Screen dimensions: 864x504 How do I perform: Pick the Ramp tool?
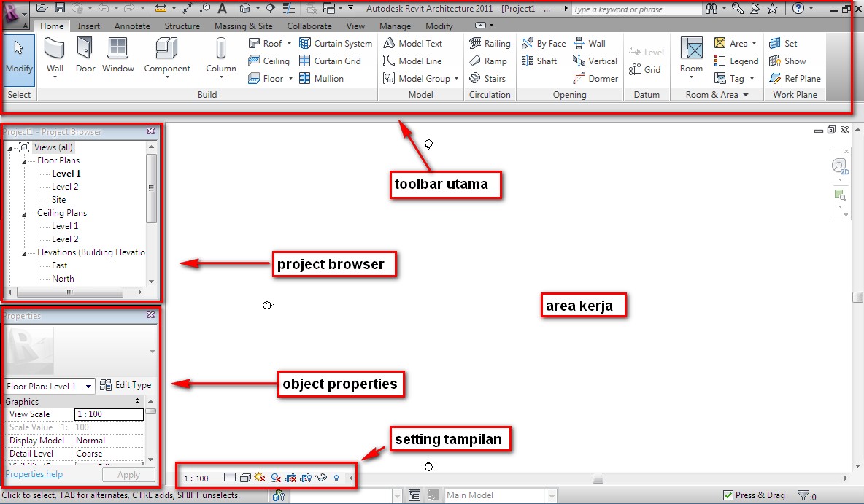(x=487, y=61)
